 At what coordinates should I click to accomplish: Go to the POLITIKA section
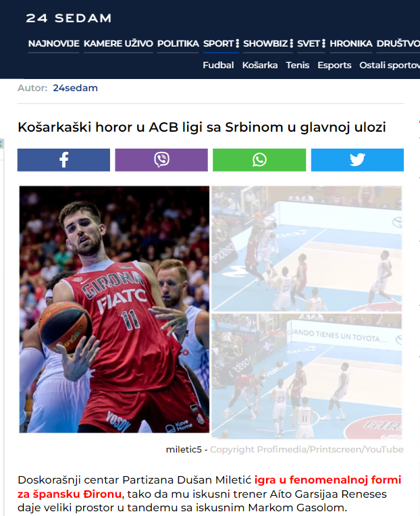[x=178, y=43]
